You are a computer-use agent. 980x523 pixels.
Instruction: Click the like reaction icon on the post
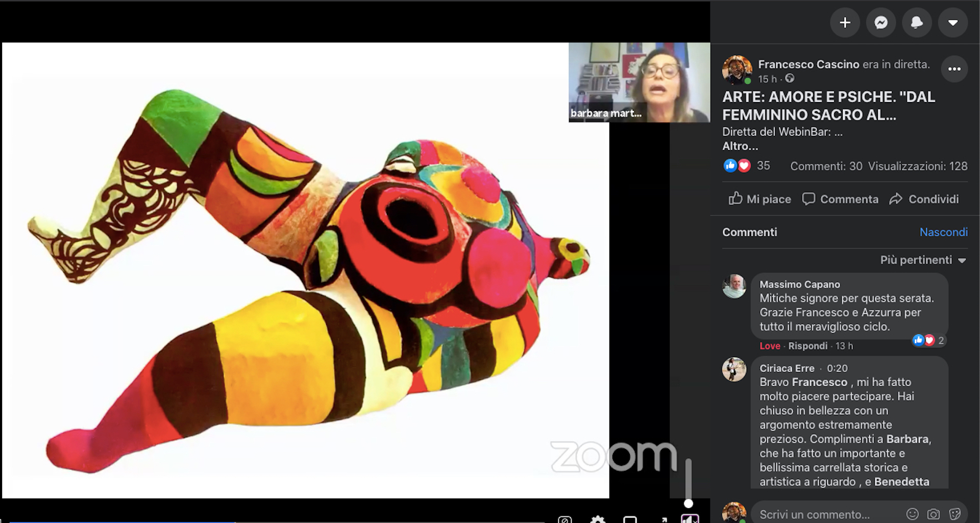point(730,165)
